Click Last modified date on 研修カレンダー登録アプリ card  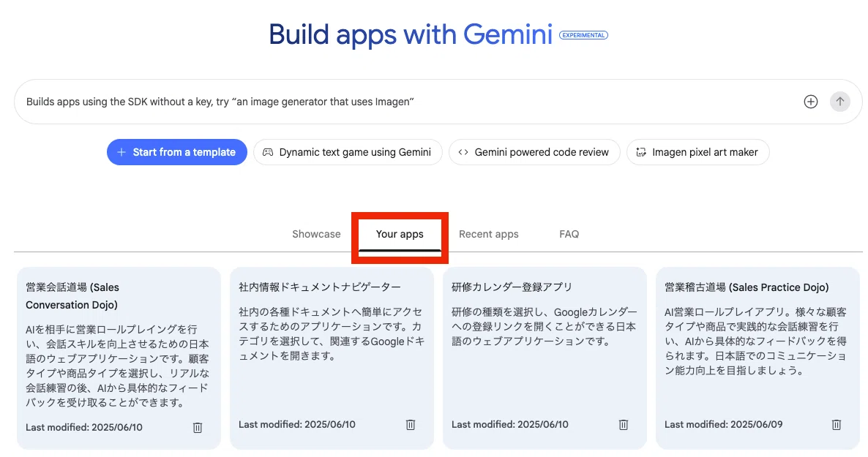[x=510, y=425]
